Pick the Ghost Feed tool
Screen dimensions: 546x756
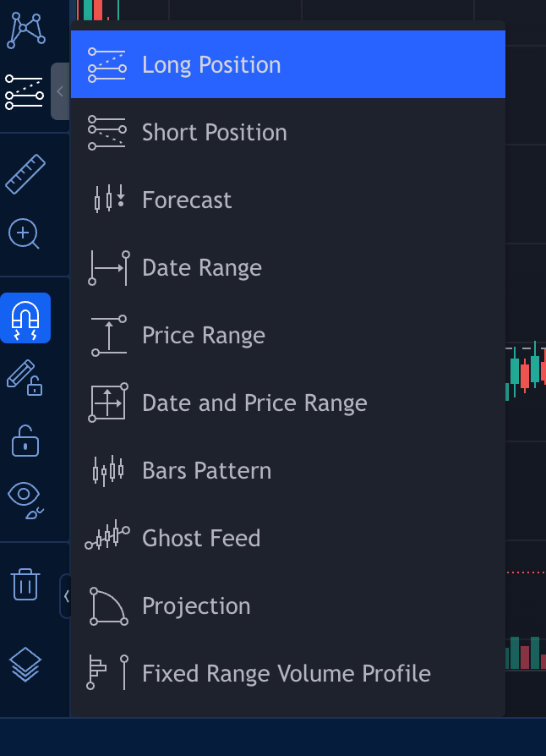(287, 538)
